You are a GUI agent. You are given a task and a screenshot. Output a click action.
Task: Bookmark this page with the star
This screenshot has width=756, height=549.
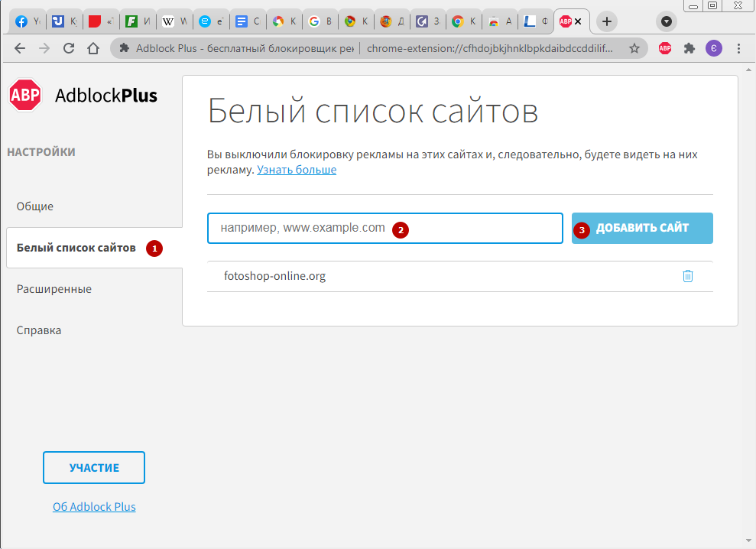click(634, 48)
